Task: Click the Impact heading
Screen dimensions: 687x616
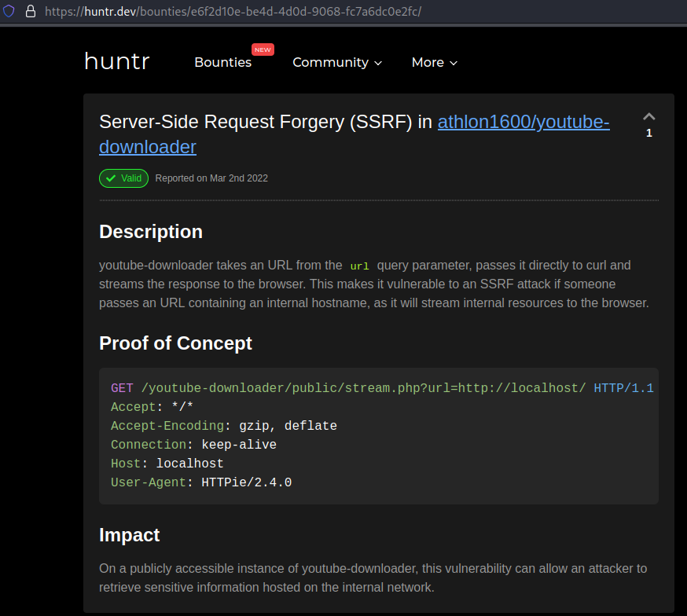Action: [129, 535]
